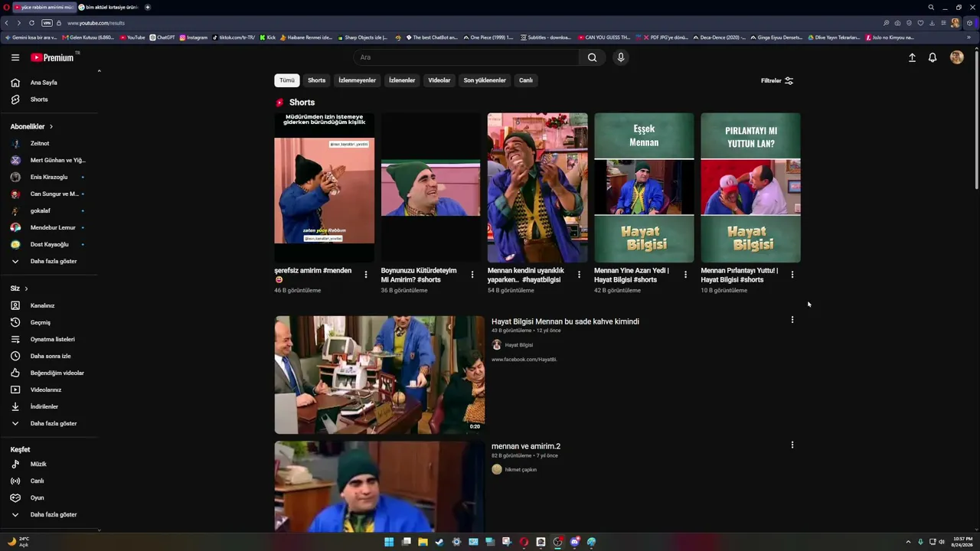Image resolution: width=980 pixels, height=551 pixels.
Task: Open the Abonelikler section header
Action: tap(31, 126)
